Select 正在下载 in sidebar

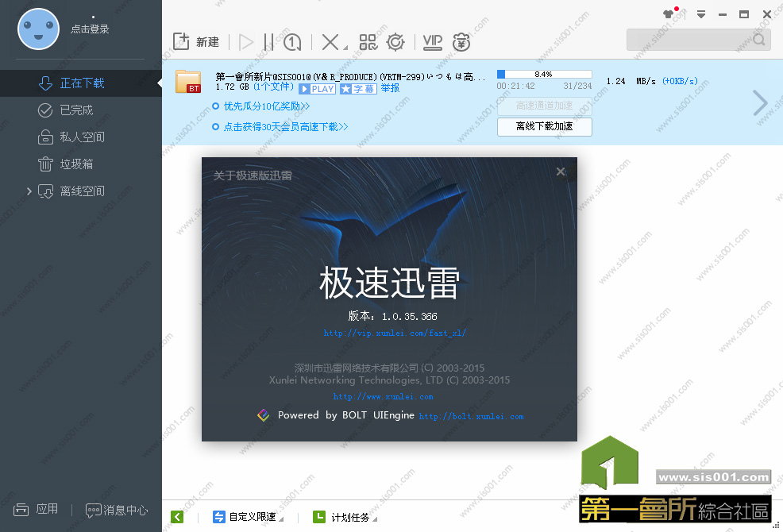(x=81, y=83)
